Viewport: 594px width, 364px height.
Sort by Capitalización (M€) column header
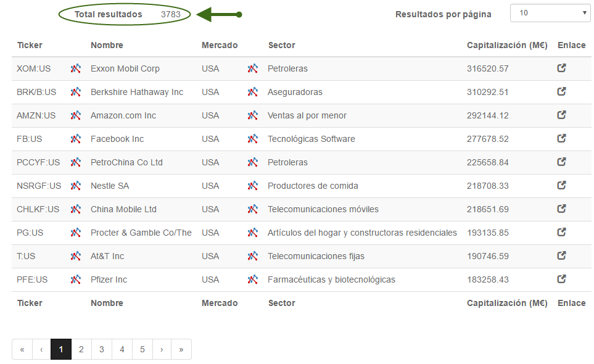tap(507, 45)
